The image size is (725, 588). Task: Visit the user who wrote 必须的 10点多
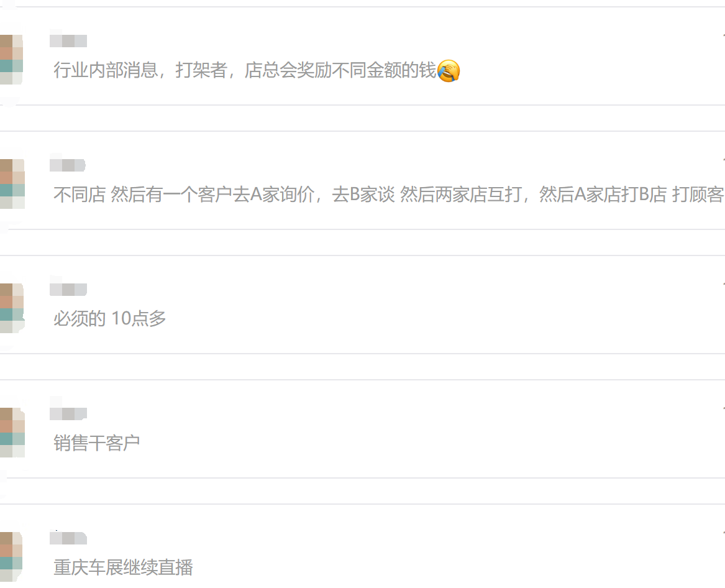tap(68, 290)
